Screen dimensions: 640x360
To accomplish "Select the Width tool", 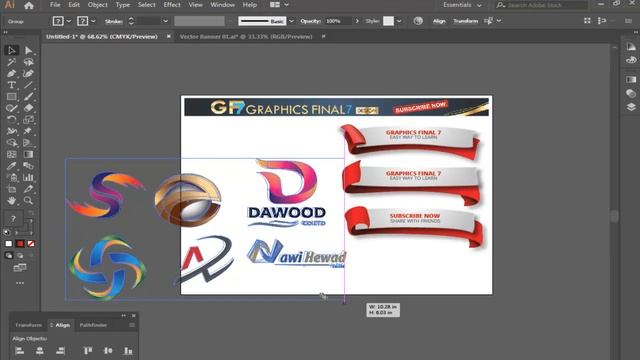I will (x=11, y=131).
